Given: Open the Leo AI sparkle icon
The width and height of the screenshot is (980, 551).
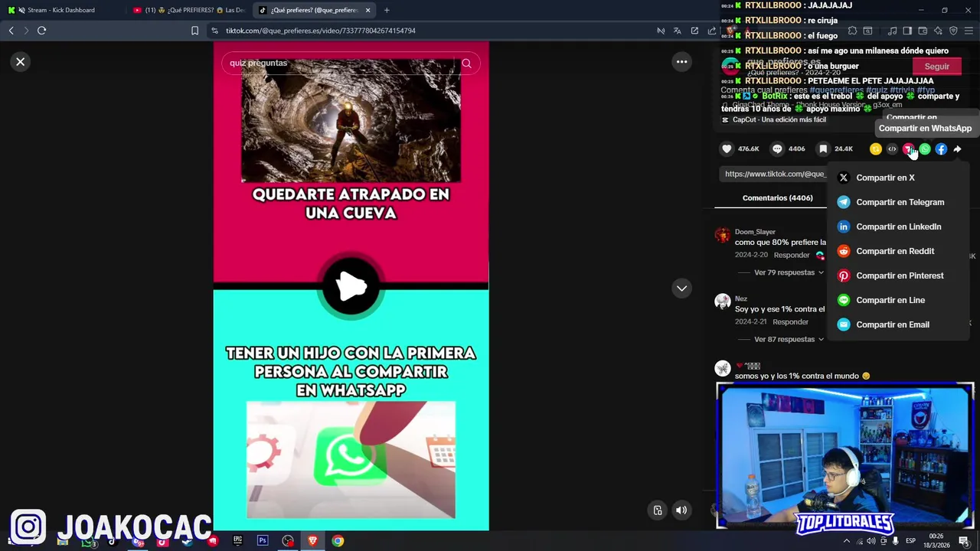Looking at the screenshot, I should (x=938, y=31).
